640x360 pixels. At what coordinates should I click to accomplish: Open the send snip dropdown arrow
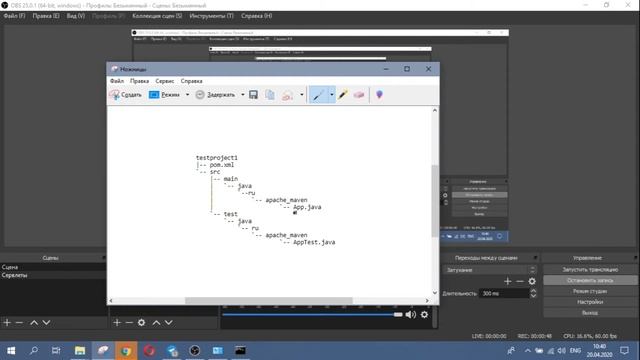(x=302, y=95)
